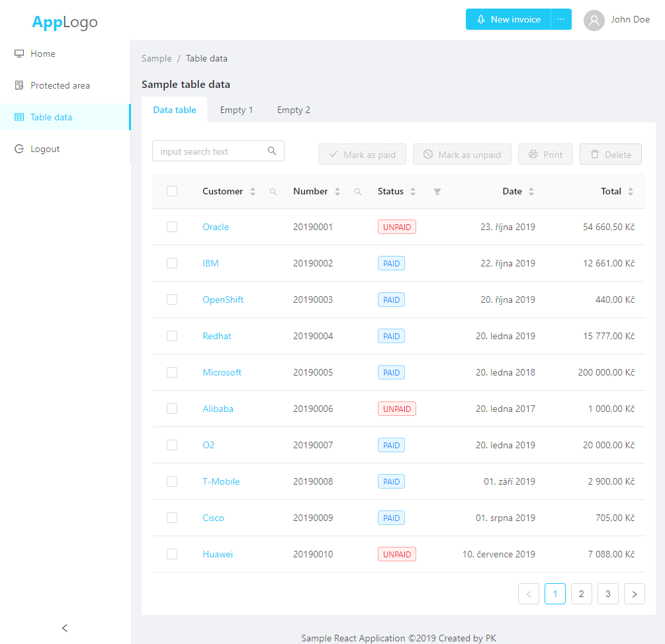This screenshot has width=665, height=644.
Task: Sort by Number column arrows
Action: (337, 192)
